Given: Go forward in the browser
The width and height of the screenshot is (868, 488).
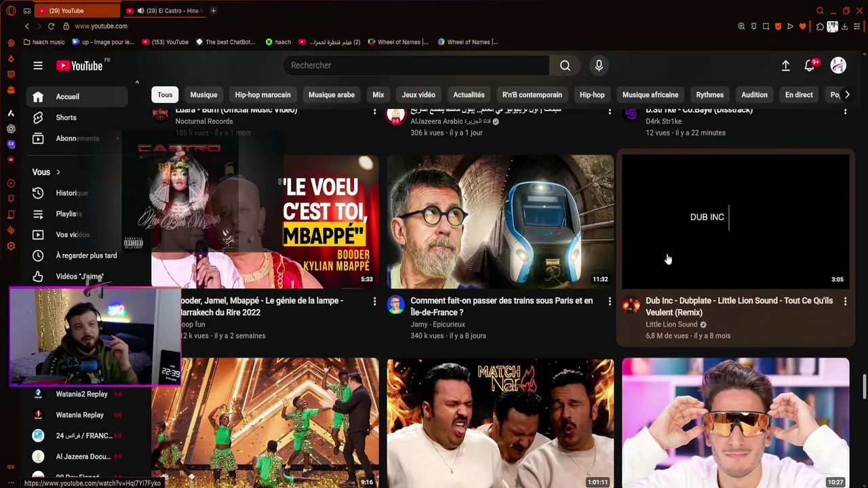Looking at the screenshot, I should tap(39, 26).
